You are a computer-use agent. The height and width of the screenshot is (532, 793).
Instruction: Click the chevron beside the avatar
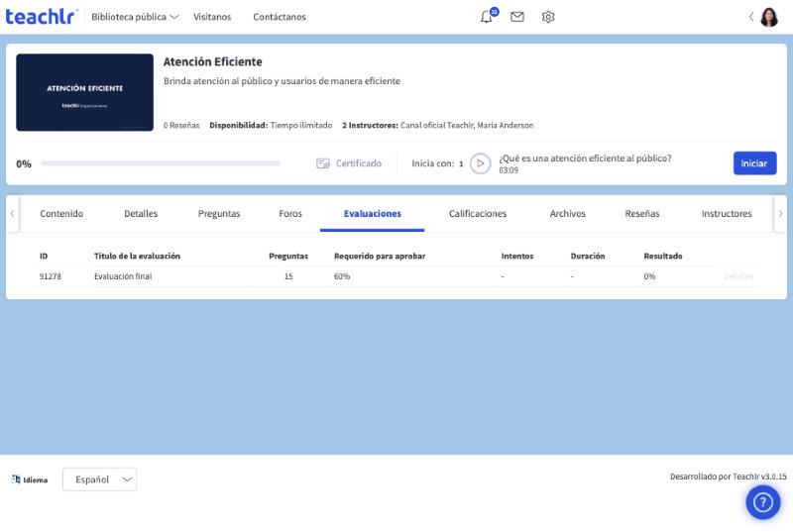point(751,17)
